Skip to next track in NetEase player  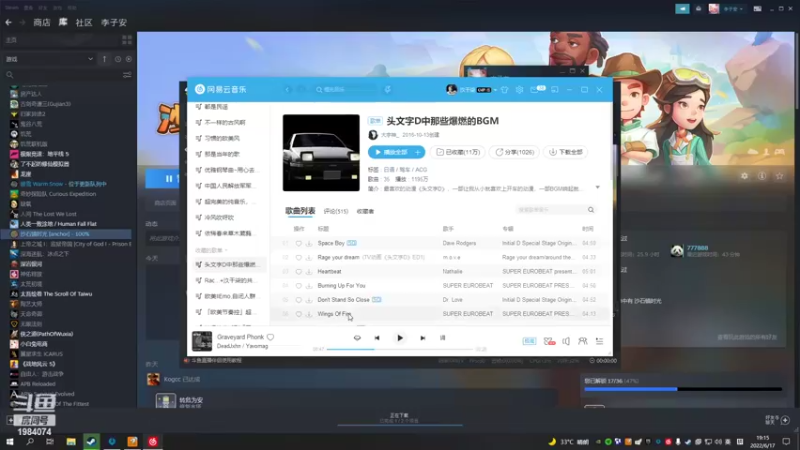(x=422, y=338)
